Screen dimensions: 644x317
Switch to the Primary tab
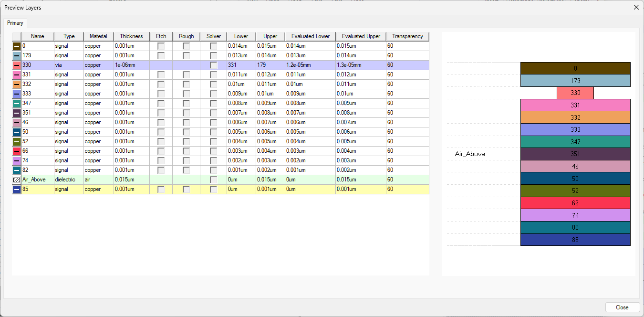point(15,22)
